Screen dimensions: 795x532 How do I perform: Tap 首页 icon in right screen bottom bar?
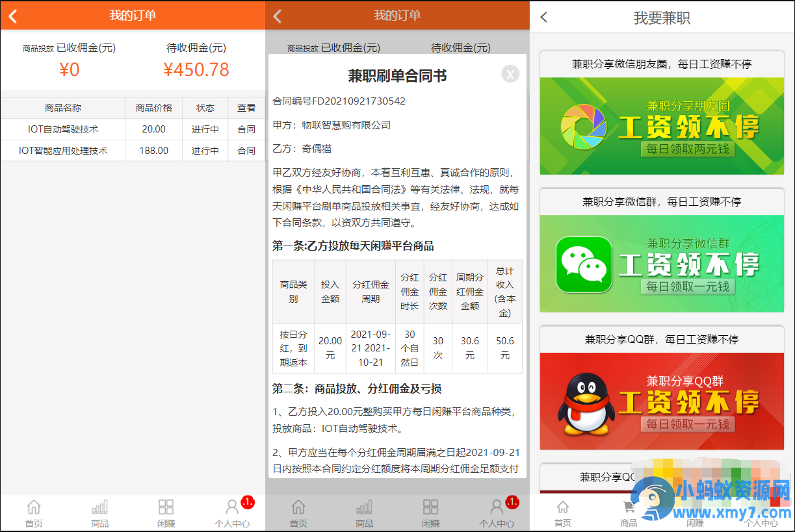pyautogui.click(x=563, y=513)
